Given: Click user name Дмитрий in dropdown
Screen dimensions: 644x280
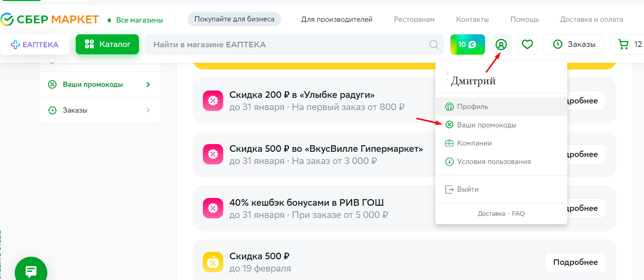Looking at the screenshot, I should pos(473,81).
